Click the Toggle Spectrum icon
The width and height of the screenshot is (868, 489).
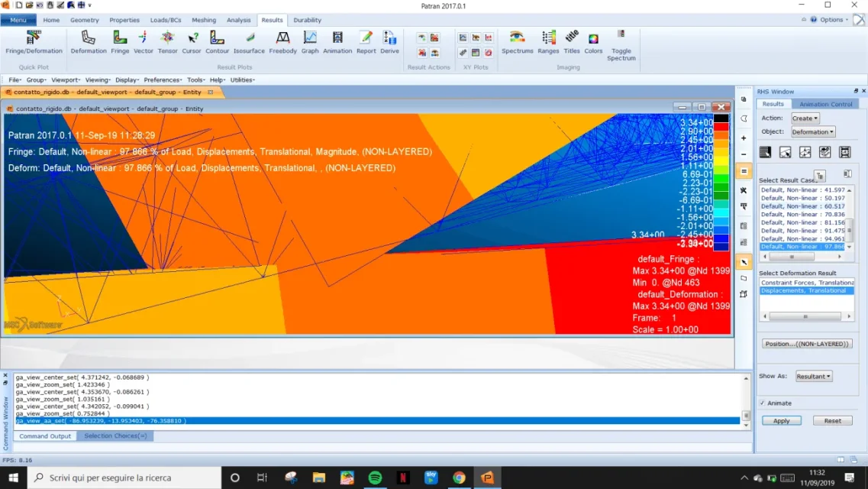(621, 45)
